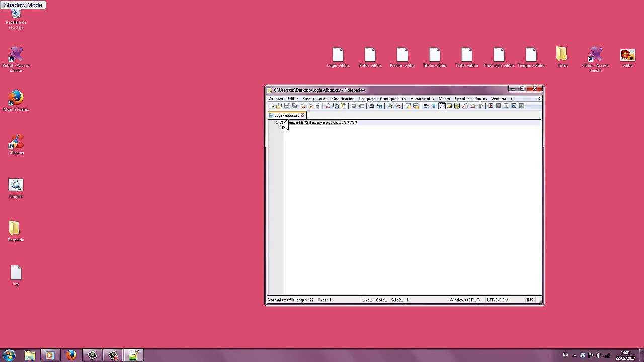
Task: Select the key file on the desktop
Action: coord(16,276)
